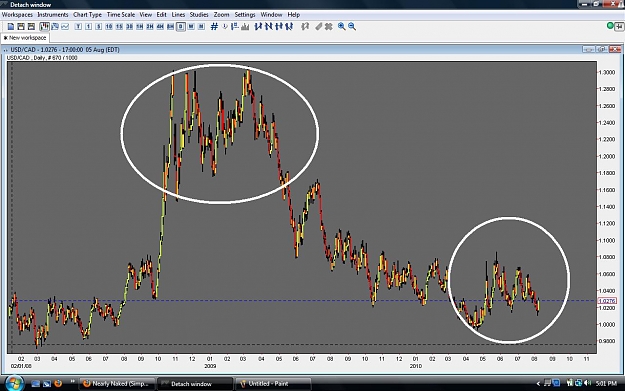
Task: Select the Daily D timeframe button
Action: click(x=181, y=27)
